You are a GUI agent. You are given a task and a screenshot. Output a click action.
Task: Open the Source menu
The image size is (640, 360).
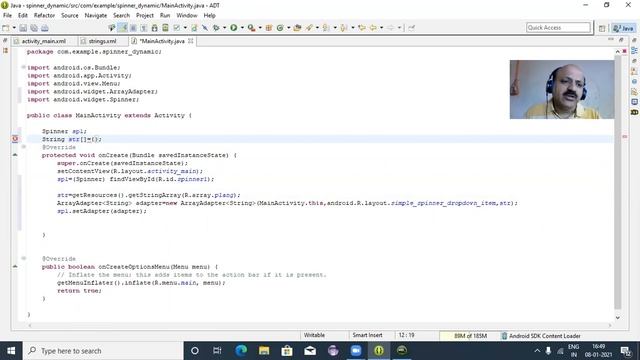coord(70,16)
